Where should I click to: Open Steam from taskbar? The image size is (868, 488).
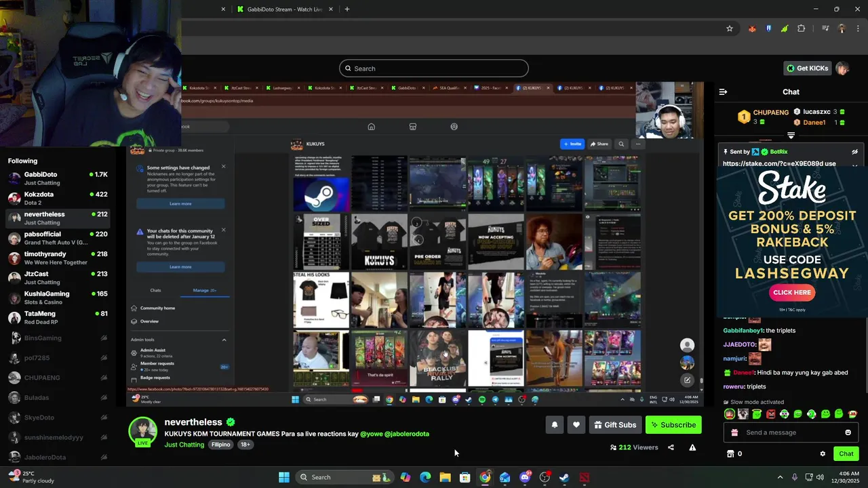pos(564,477)
